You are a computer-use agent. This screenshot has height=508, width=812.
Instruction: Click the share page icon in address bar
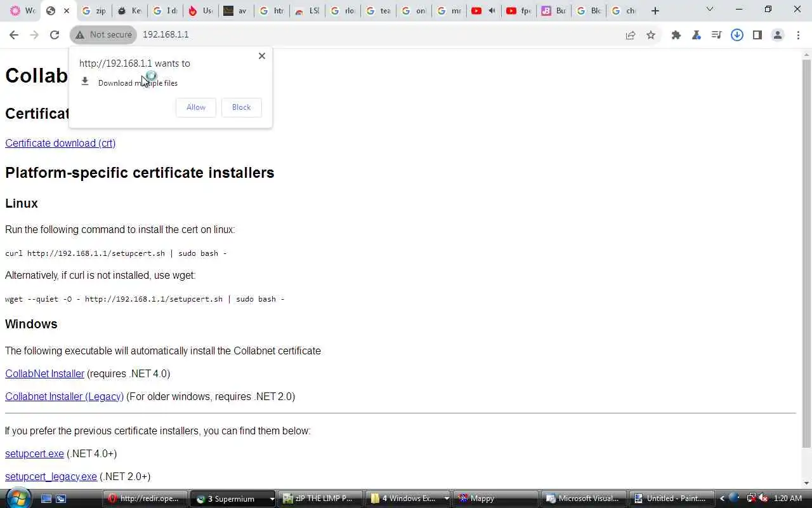click(631, 35)
